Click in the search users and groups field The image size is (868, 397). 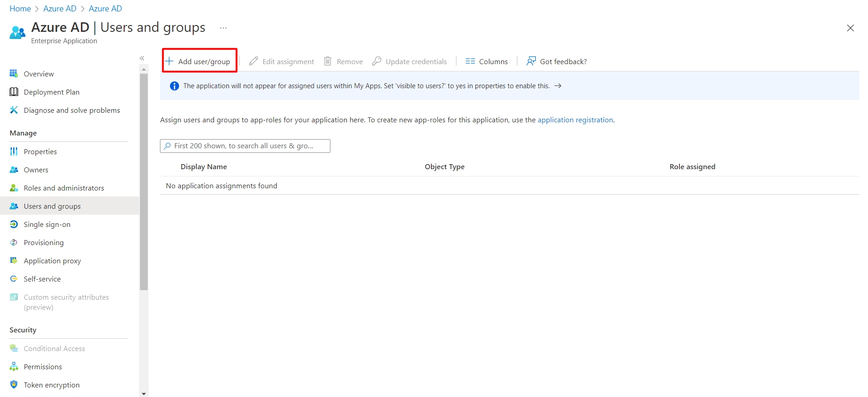(245, 146)
